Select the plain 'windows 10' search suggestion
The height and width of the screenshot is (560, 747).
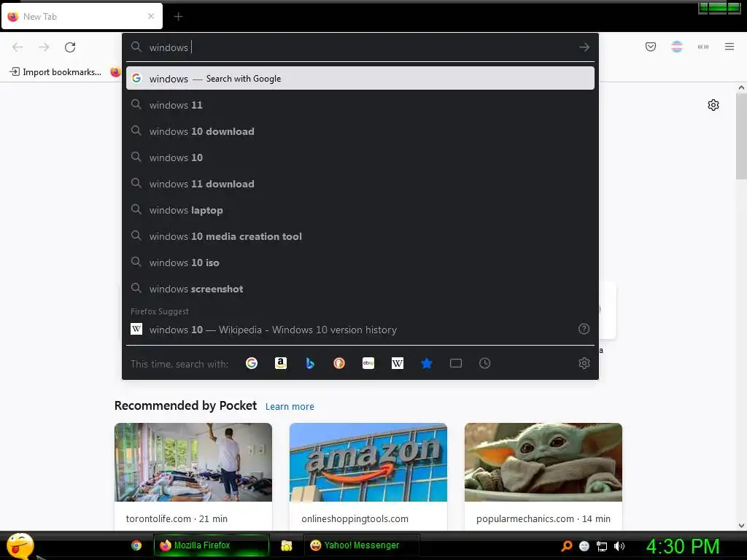[360, 157]
